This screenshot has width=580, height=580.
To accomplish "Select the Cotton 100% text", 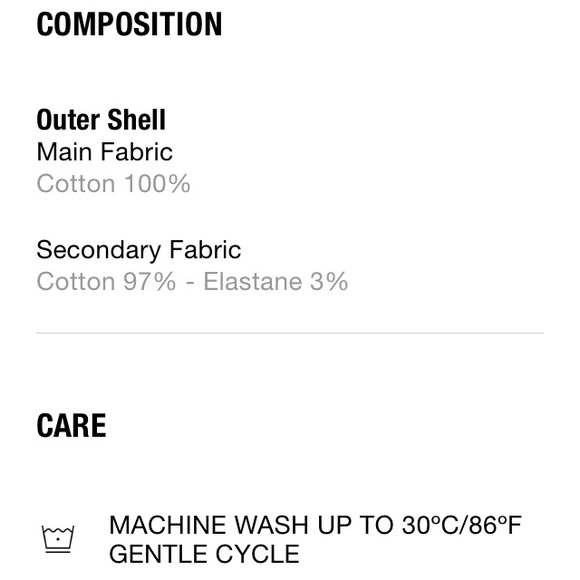I will coord(113,183).
